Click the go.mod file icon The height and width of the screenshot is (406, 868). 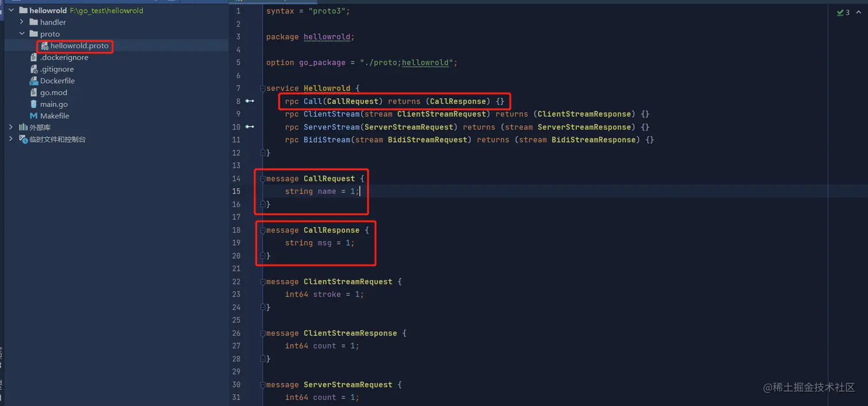(34, 92)
